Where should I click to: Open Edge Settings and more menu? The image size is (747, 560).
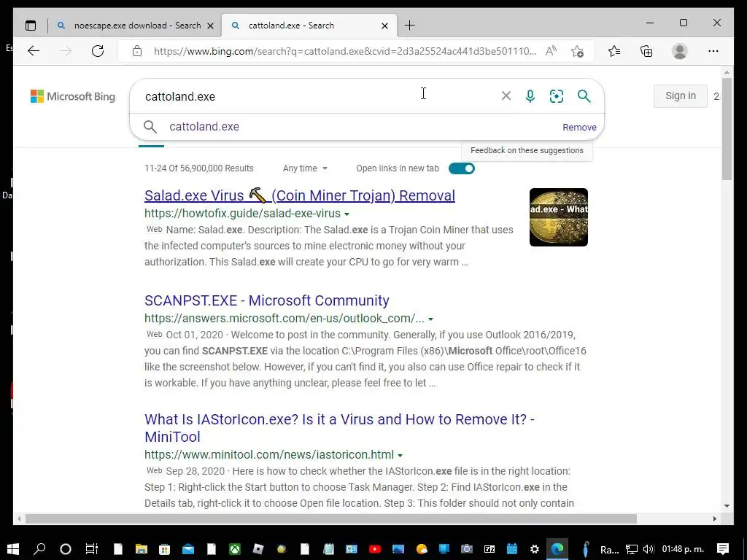click(713, 51)
